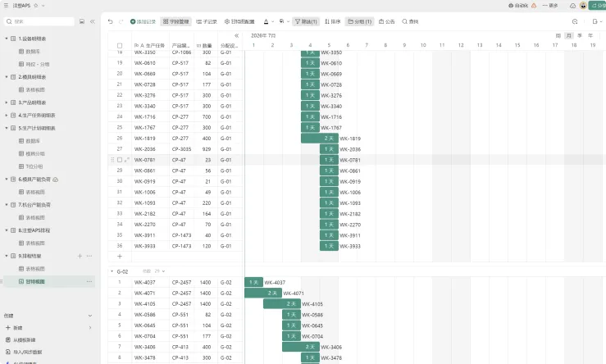Viewport: 606px width, 364px height.
Task: Collapse the table panel with the « arrow
Action: pyautogui.click(x=236, y=35)
